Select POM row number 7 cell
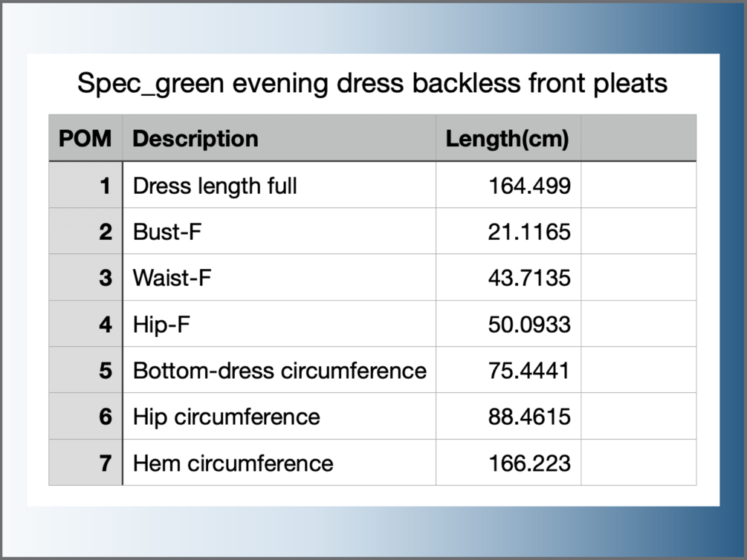 tap(86, 463)
